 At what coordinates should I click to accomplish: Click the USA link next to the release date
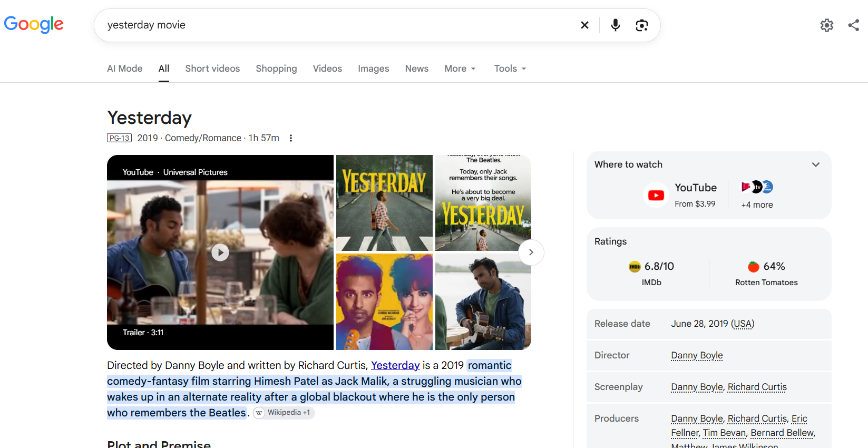743,324
